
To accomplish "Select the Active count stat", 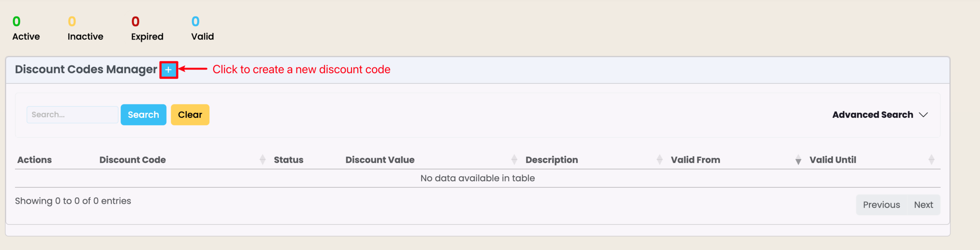I will click(16, 22).
